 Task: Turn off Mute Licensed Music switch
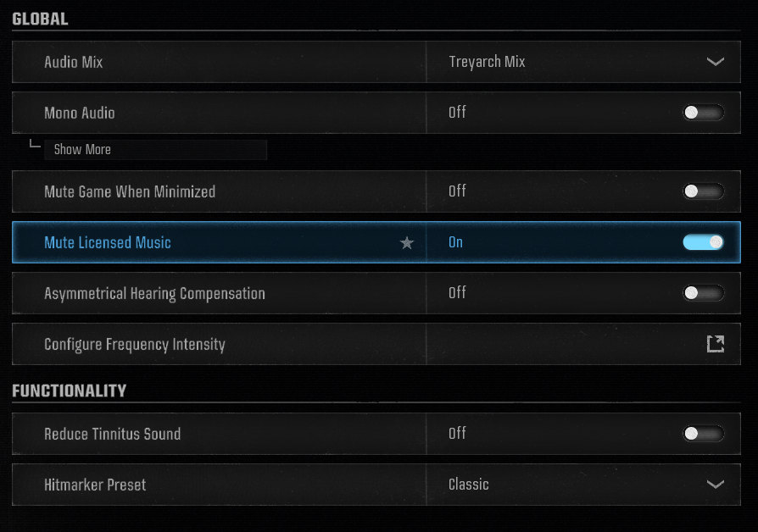pos(703,242)
